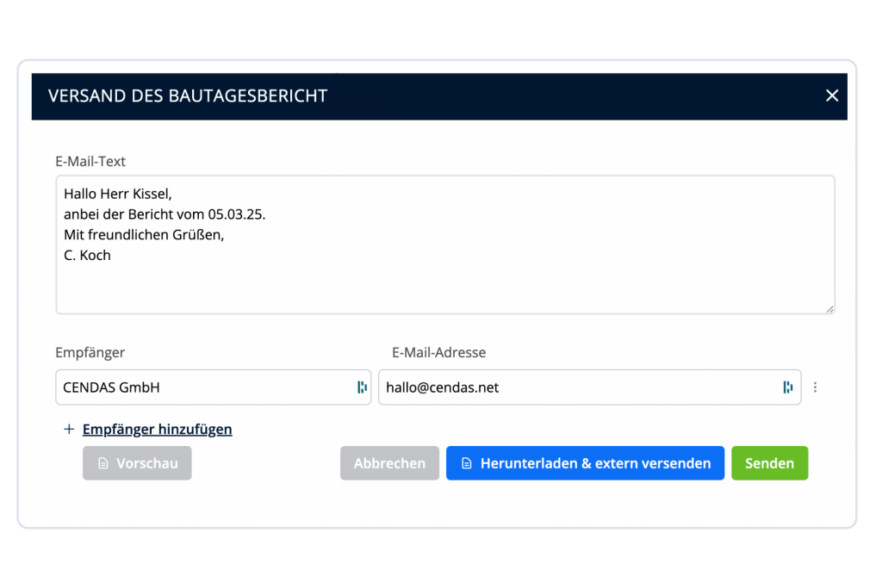Open the three-dot options menu beside the email address

[815, 387]
